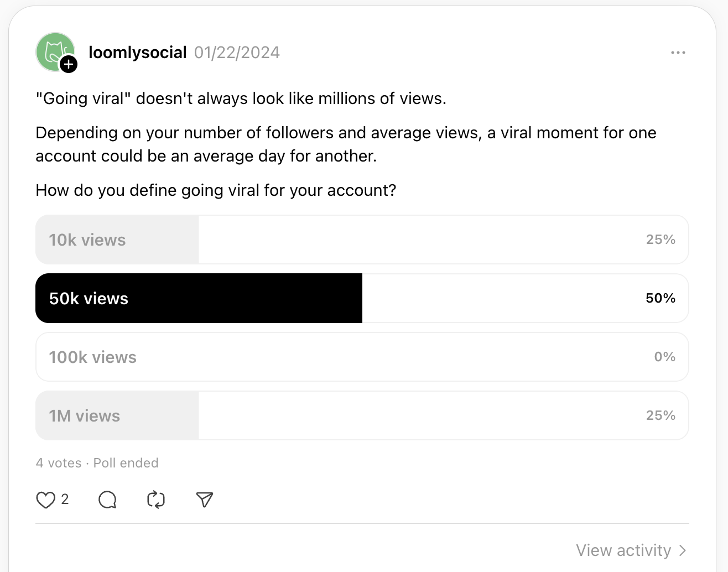The width and height of the screenshot is (728, 572).
Task: Open the three-dot more options menu
Action: (678, 53)
